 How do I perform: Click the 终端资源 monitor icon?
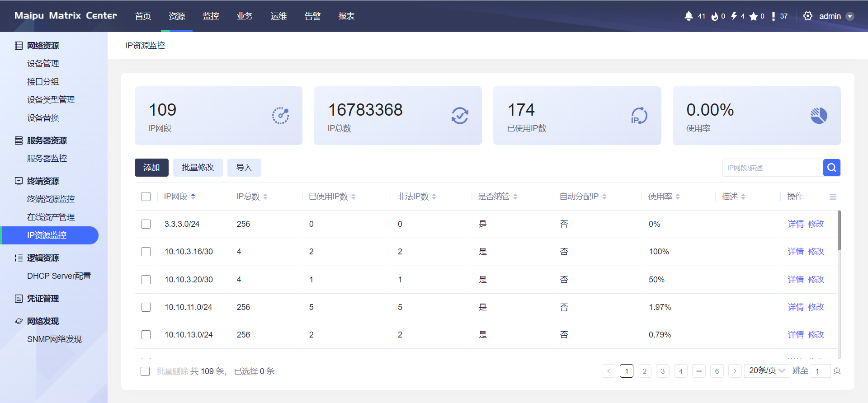point(19,181)
